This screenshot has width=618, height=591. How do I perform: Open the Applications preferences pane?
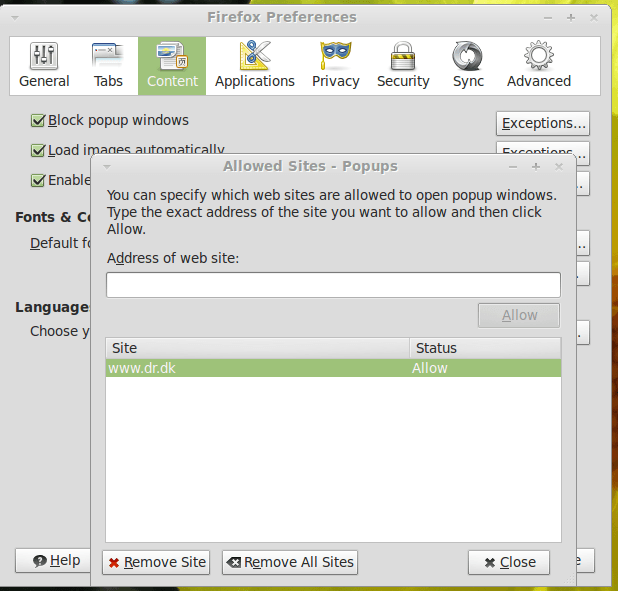pyautogui.click(x=255, y=66)
